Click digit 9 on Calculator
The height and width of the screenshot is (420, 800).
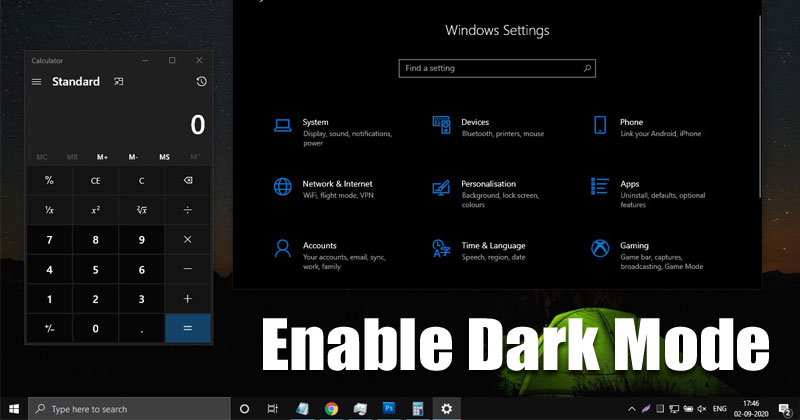141,239
